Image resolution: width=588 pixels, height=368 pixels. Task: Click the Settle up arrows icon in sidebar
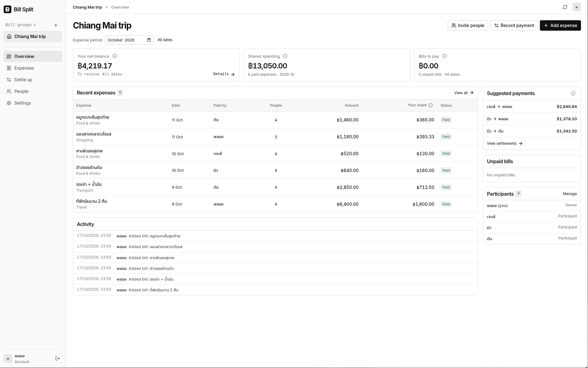[x=9, y=80]
